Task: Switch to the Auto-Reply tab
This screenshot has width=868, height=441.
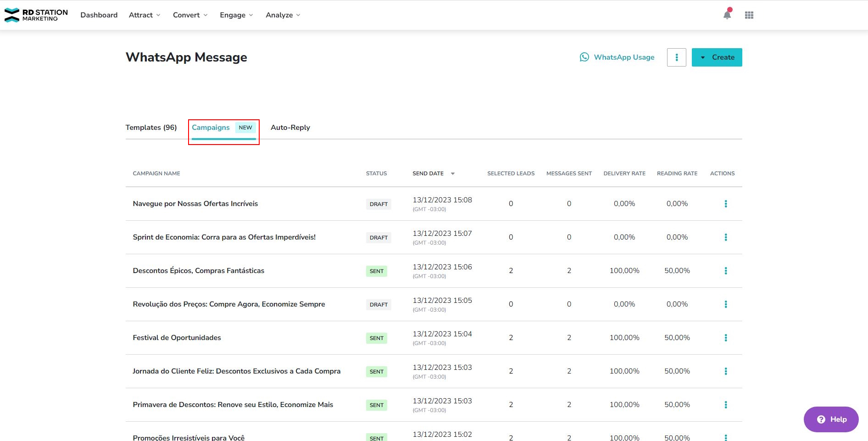Action: 290,128
